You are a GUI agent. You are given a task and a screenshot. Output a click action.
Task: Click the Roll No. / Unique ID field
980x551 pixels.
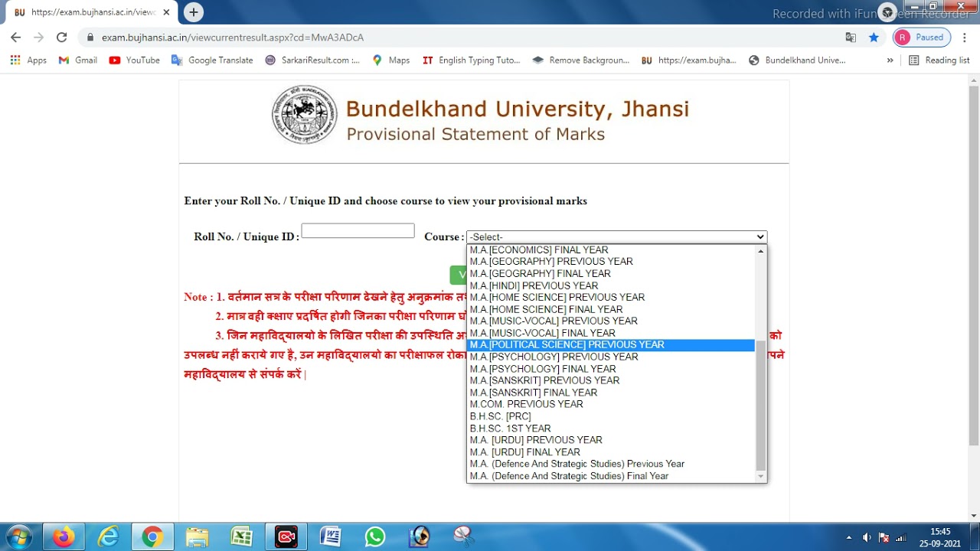click(x=358, y=230)
